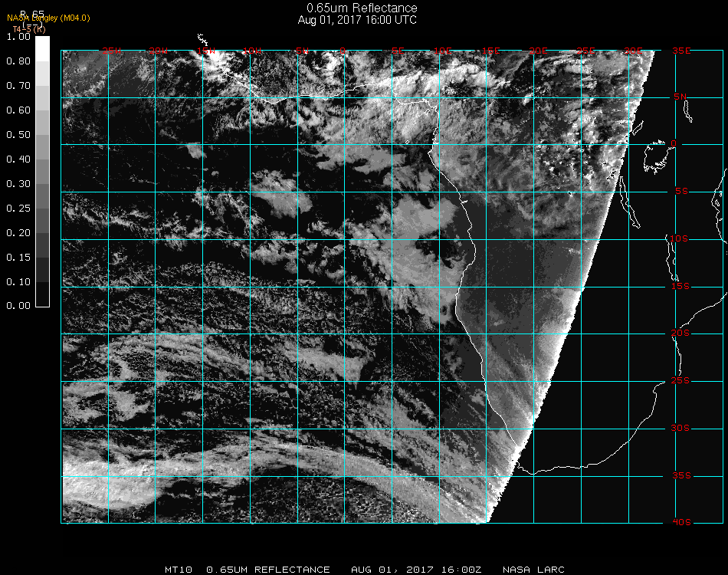Click the 0.40 reflectance scale value
Screen dimensions: 728x575
18,159
